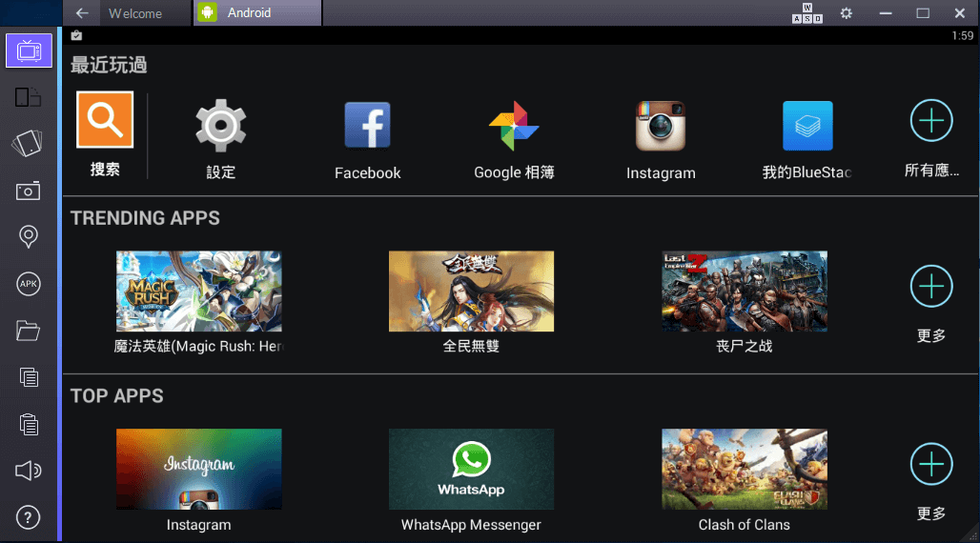Click the shake device cards icon
Image resolution: width=980 pixels, height=543 pixels.
(x=28, y=143)
